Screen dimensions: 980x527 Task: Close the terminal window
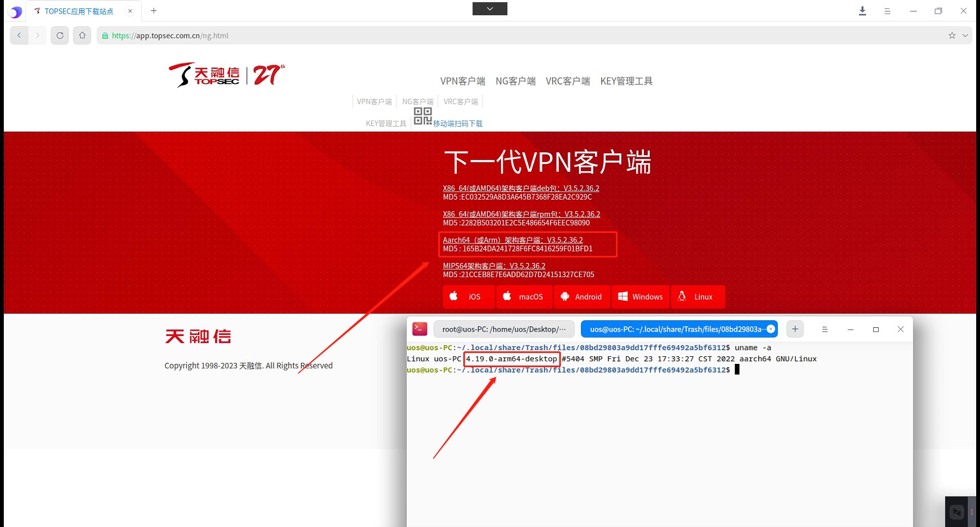click(x=900, y=330)
